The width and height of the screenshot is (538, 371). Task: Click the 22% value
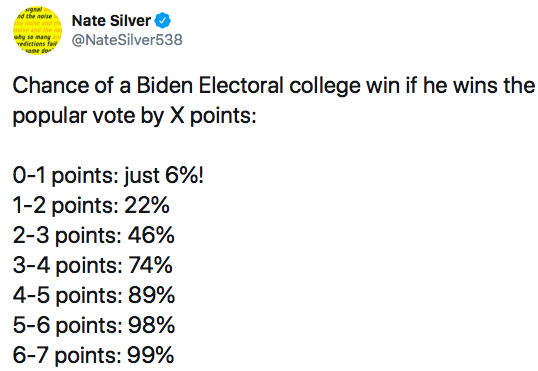click(x=147, y=205)
